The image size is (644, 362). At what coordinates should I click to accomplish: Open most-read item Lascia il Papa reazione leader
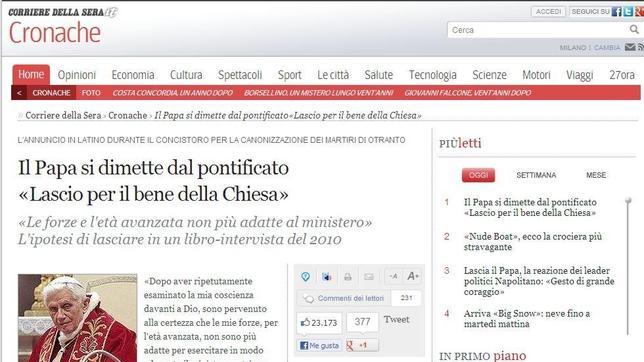[x=539, y=281]
